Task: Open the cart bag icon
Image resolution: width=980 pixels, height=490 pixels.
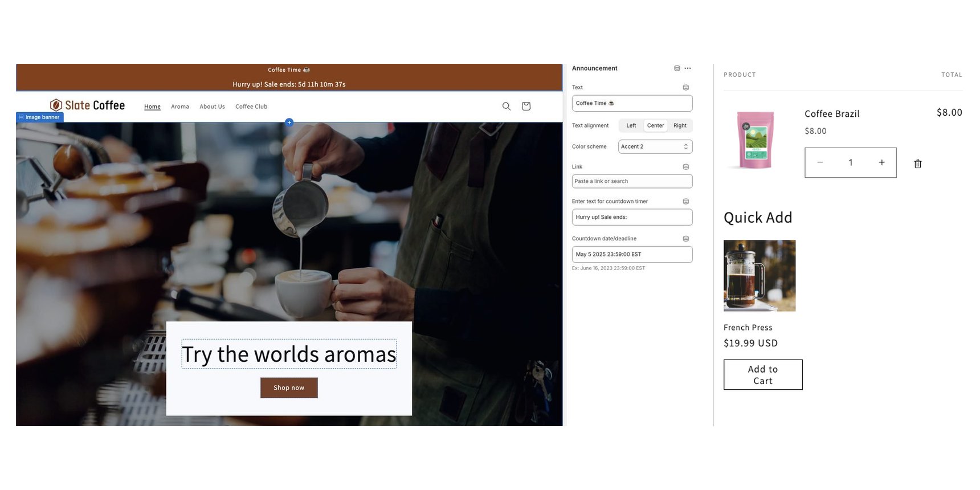Action: [526, 106]
